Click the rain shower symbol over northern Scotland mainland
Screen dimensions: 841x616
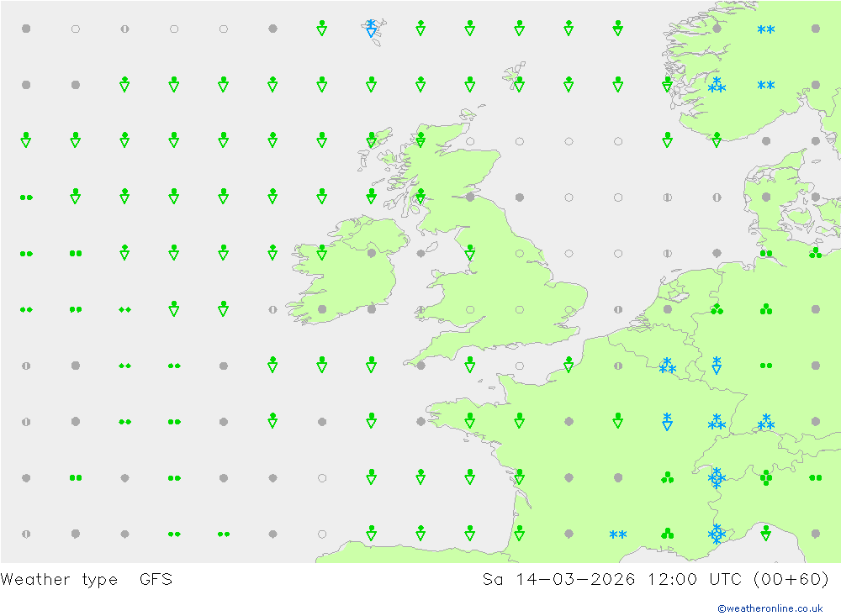[x=420, y=140]
